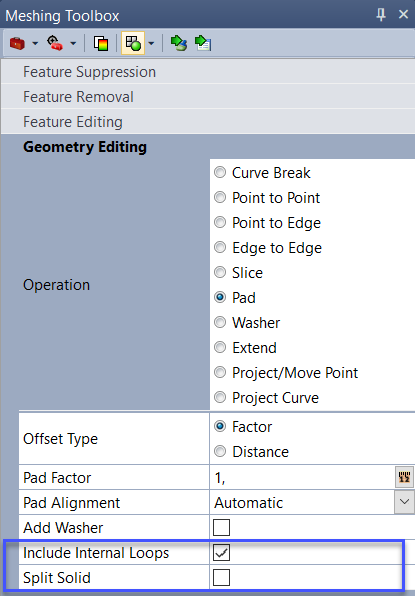The width and height of the screenshot is (415, 596).
Task: Pin the Meshing Toolbox panel
Action: tap(380, 14)
